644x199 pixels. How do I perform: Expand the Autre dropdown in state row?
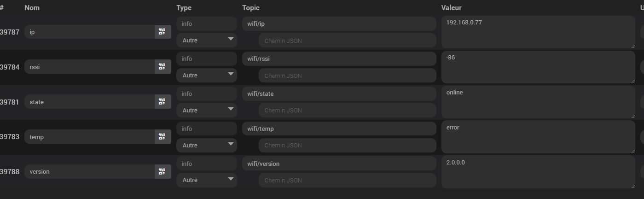(x=207, y=110)
